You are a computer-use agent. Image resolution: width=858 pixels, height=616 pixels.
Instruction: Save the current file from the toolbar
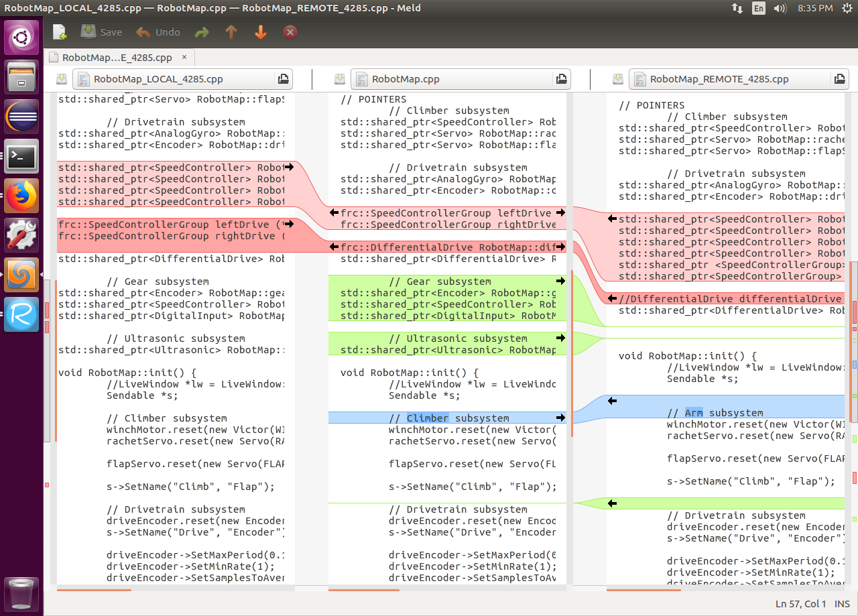pyautogui.click(x=101, y=32)
